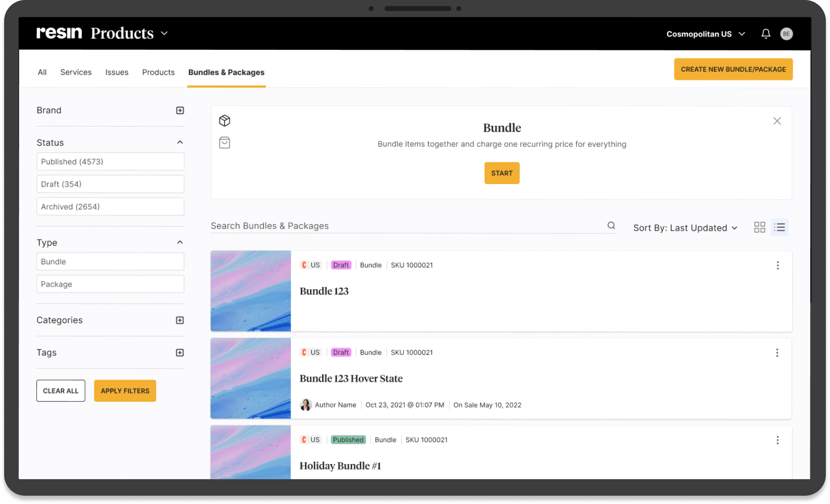This screenshot has height=504, width=830.
Task: Click the BE profile avatar
Action: pos(786,33)
